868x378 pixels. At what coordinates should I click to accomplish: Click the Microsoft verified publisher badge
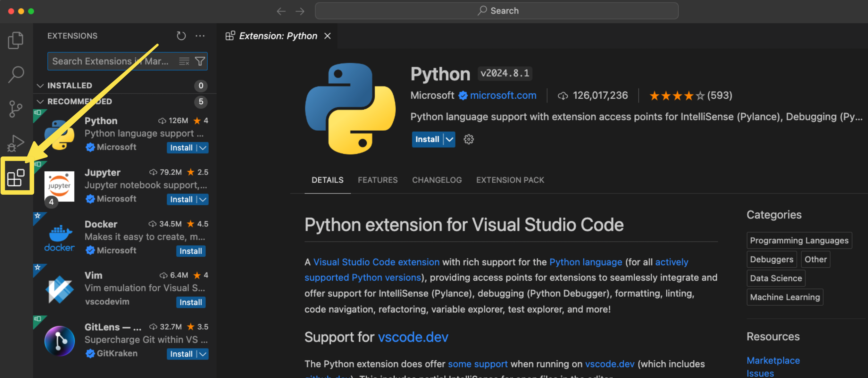(x=463, y=96)
